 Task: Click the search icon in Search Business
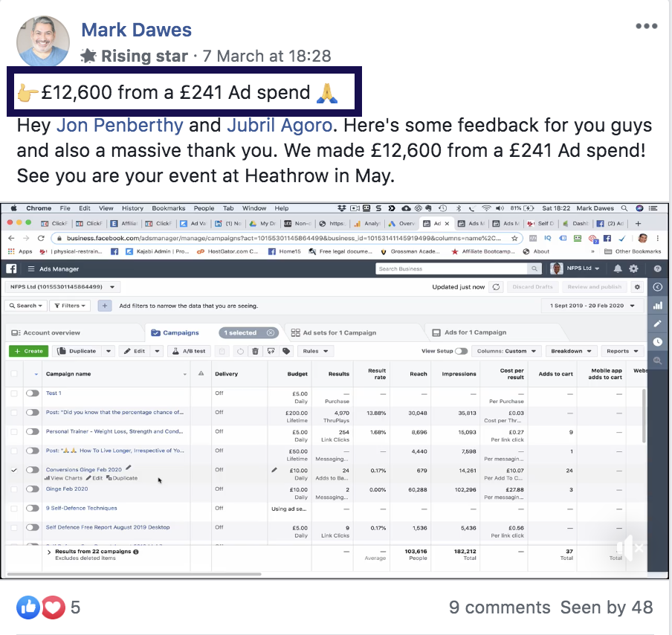click(534, 269)
